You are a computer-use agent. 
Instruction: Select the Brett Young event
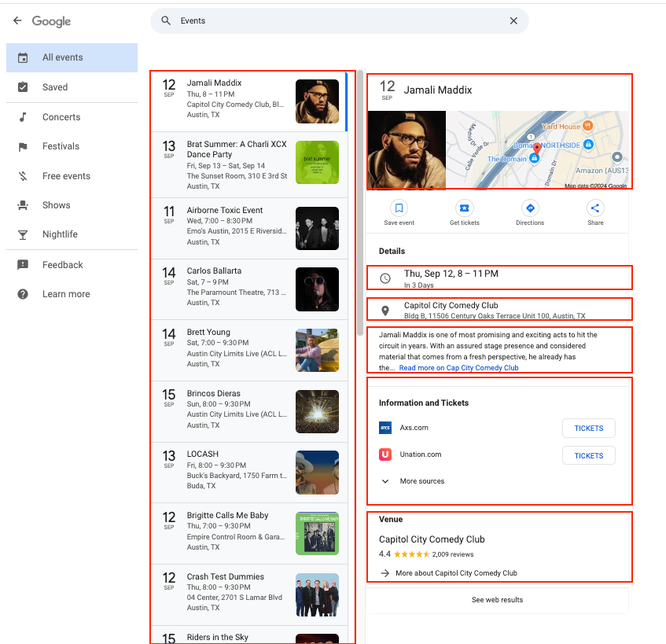[249, 351]
